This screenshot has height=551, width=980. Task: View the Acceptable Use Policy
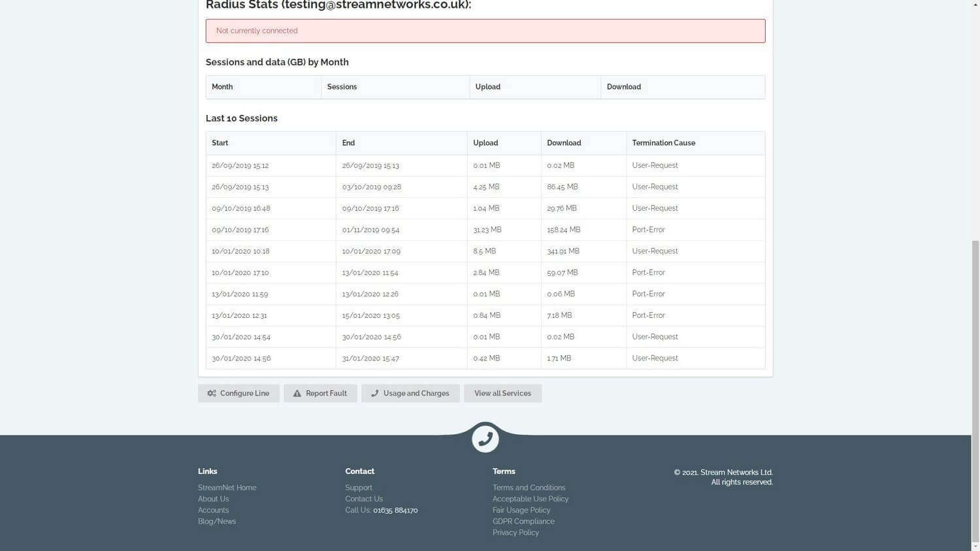click(x=531, y=498)
